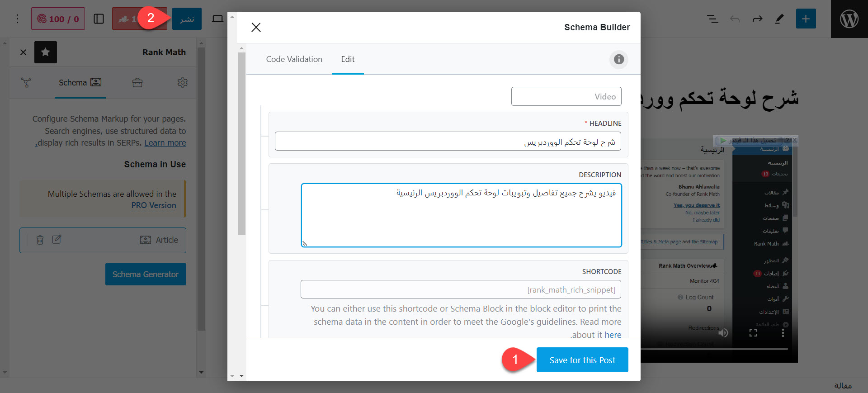Open video player more options menu
868x393 pixels.
(783, 333)
